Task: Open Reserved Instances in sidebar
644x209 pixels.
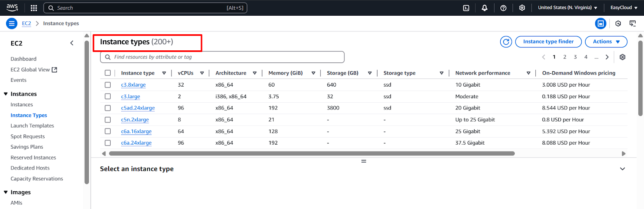Action: 33,157
